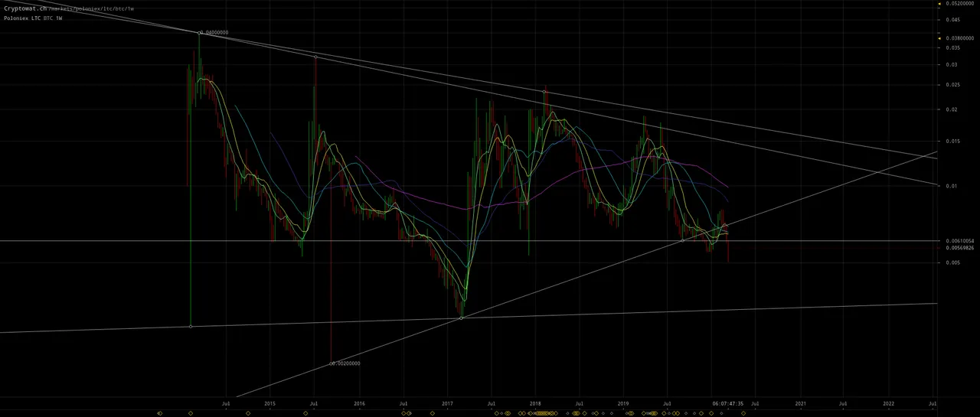Click the /markets/poloniex/ltc/btc/1w path text
Screen dimensions: 980x417
pyautogui.click(x=91, y=8)
